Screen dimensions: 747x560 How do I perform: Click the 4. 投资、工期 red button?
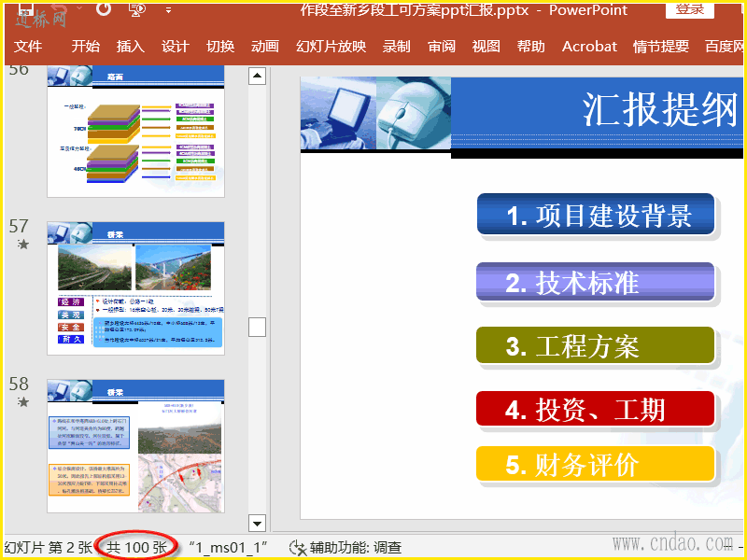596,409
